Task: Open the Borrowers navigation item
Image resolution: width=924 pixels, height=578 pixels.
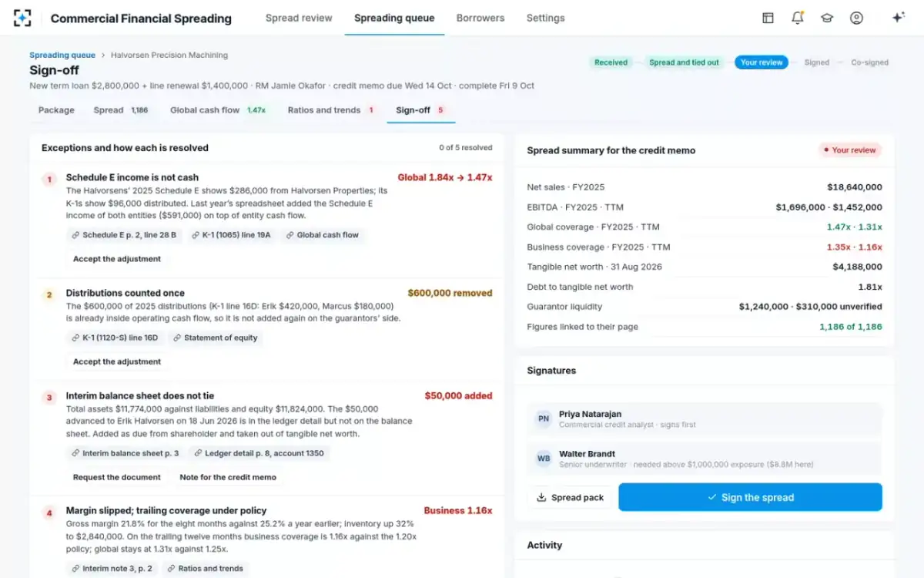Action: click(x=480, y=18)
